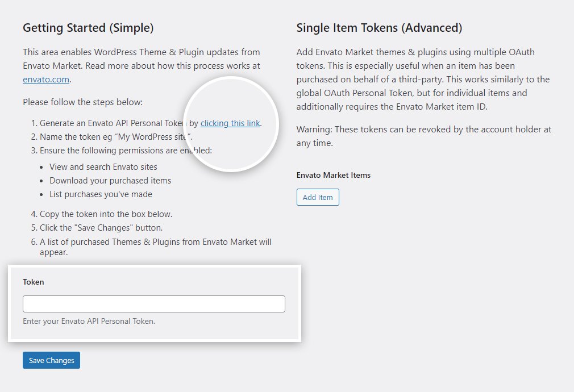Click the "Getting Started (Simple)" heading
This screenshot has width=574, height=392.
tap(88, 28)
